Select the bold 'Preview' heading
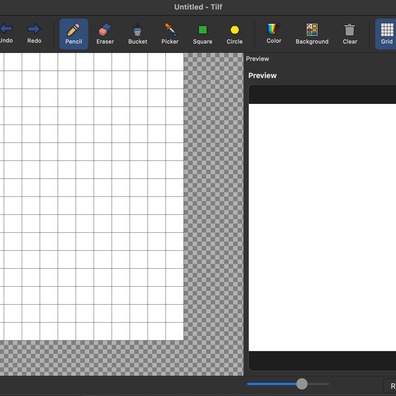396x396 pixels. [262, 76]
